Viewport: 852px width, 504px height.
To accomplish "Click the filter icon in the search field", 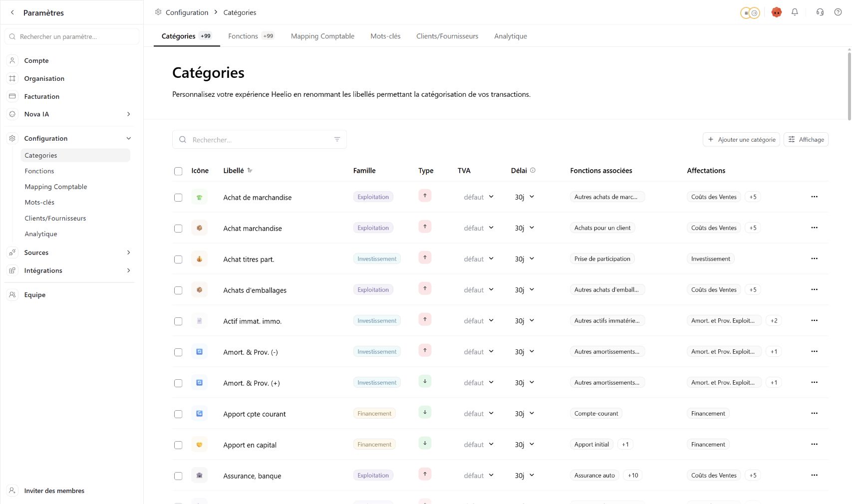I will pos(337,139).
